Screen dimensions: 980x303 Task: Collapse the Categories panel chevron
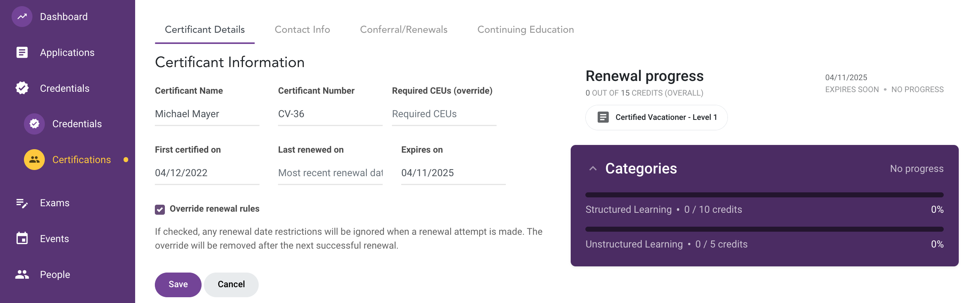coord(593,168)
